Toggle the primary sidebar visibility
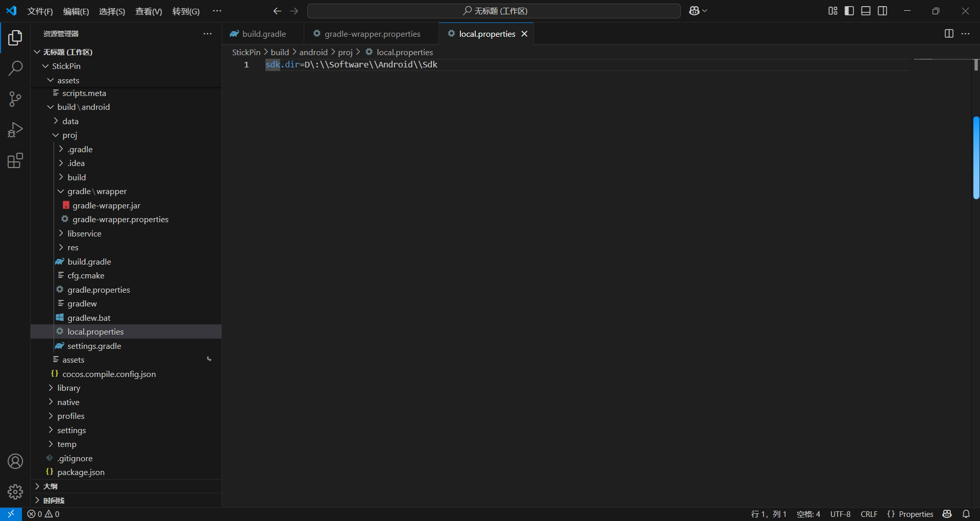Viewport: 980px width, 521px height. (x=849, y=10)
